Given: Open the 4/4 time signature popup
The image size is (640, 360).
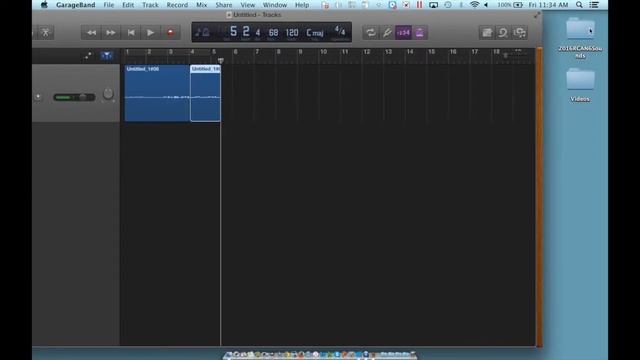Looking at the screenshot, I should point(340,31).
